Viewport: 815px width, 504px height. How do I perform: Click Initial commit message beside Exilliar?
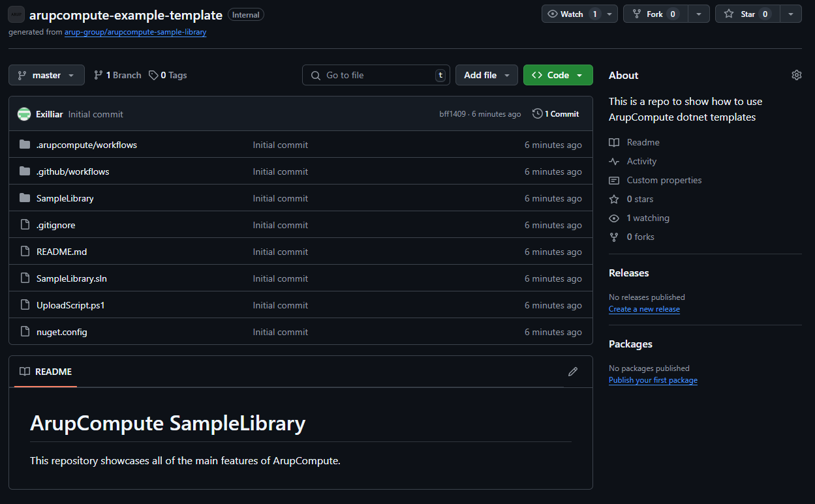click(96, 114)
